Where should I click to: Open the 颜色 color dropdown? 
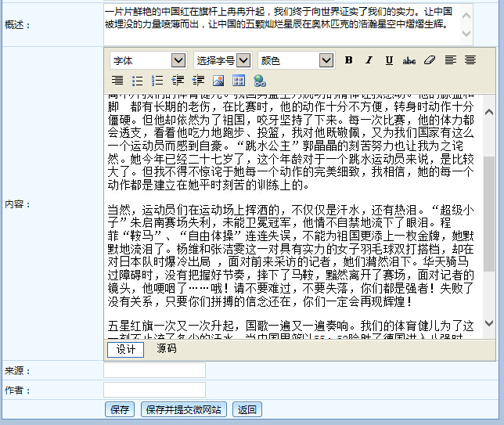tap(296, 60)
